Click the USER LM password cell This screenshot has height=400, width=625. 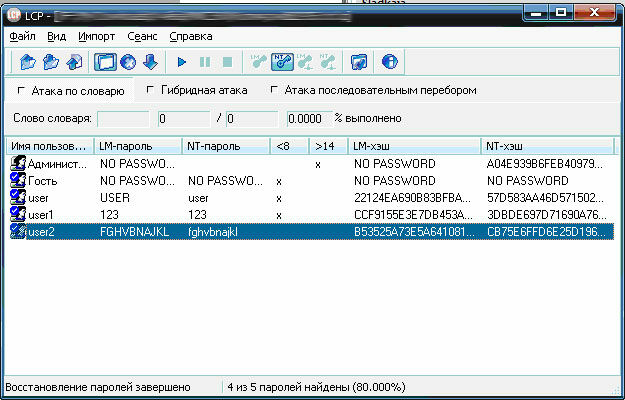coord(115,198)
